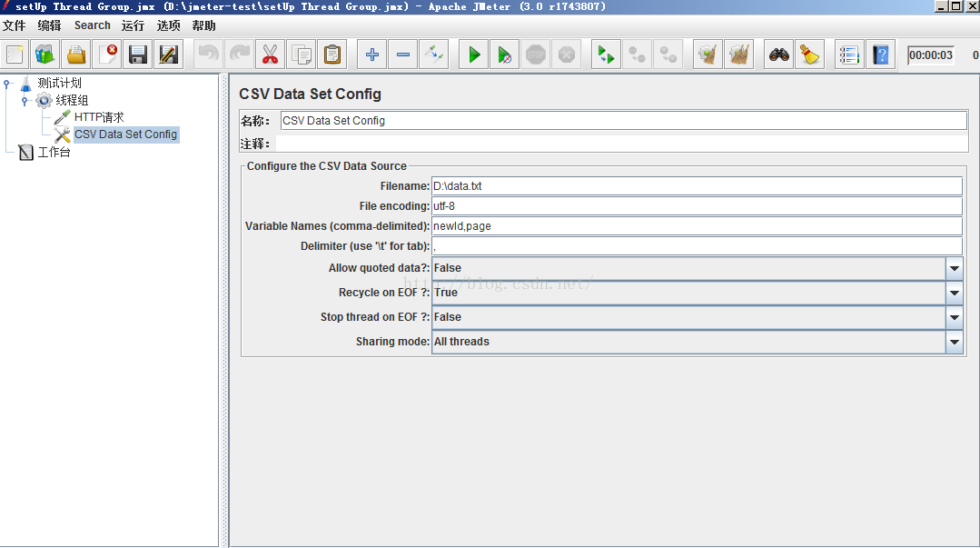Open a test plan with the folder icon

point(76,55)
